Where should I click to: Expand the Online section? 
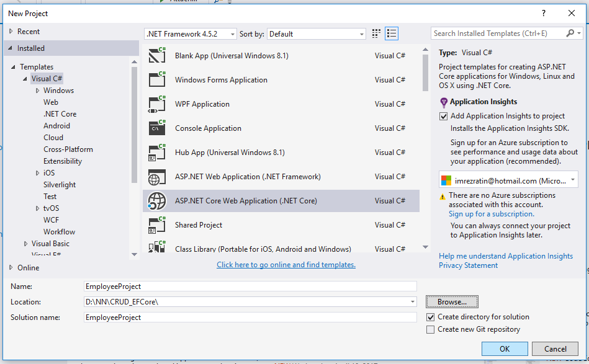click(11, 267)
